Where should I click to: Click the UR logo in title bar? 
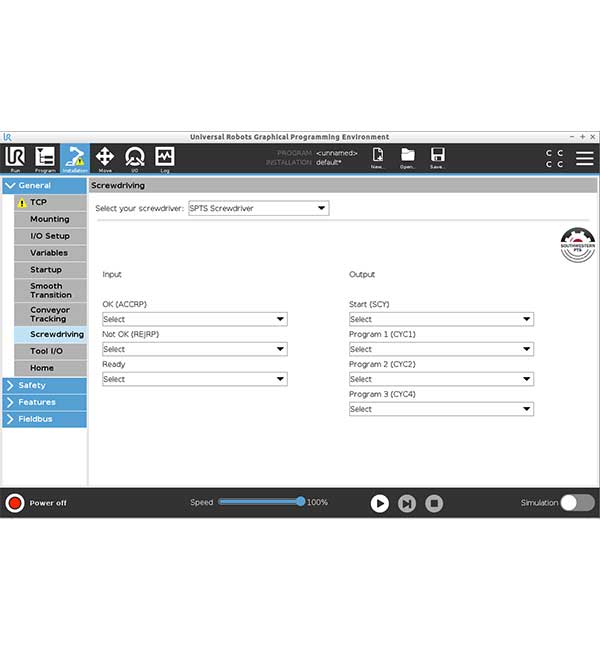pos(7,137)
